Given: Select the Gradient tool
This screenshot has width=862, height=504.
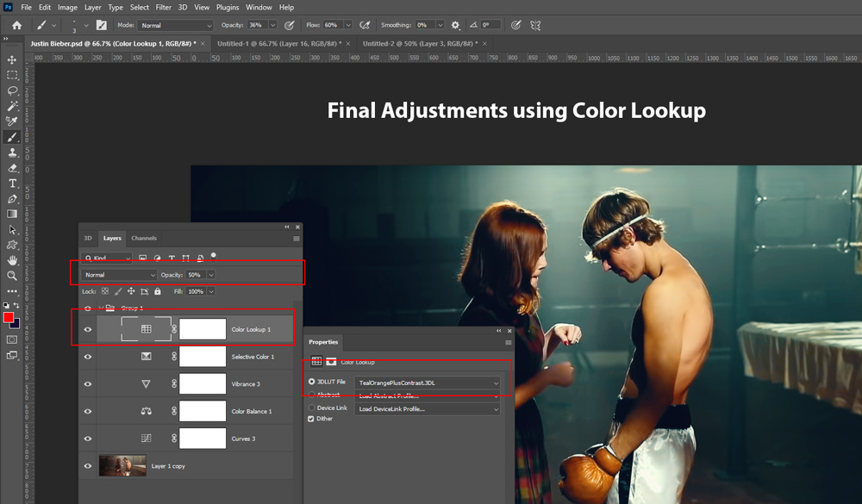Looking at the screenshot, I should point(12,214).
